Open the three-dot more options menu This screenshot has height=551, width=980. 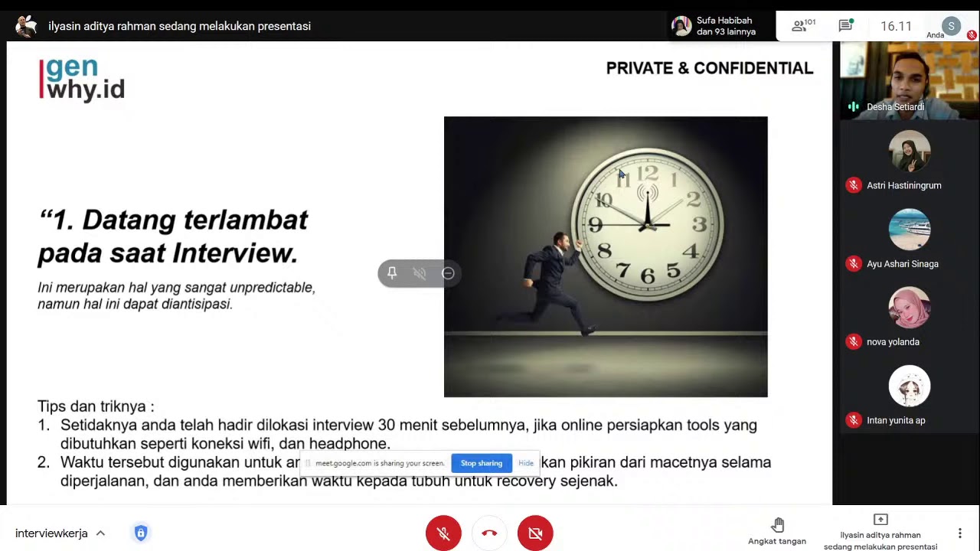[x=959, y=533]
